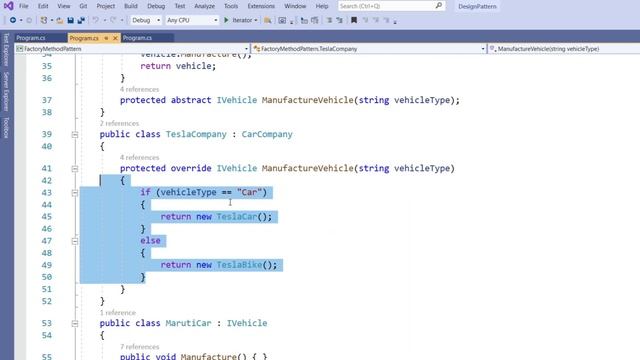Click the TeslaBike type name in code
The height and width of the screenshot is (360, 640).
239,265
